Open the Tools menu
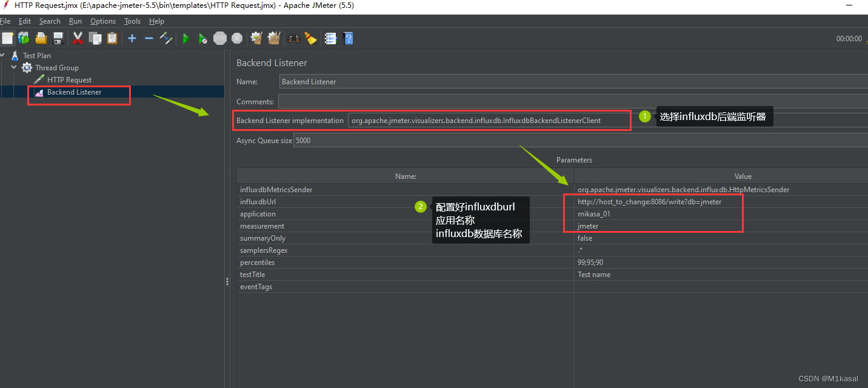The width and height of the screenshot is (868, 388). [x=132, y=21]
